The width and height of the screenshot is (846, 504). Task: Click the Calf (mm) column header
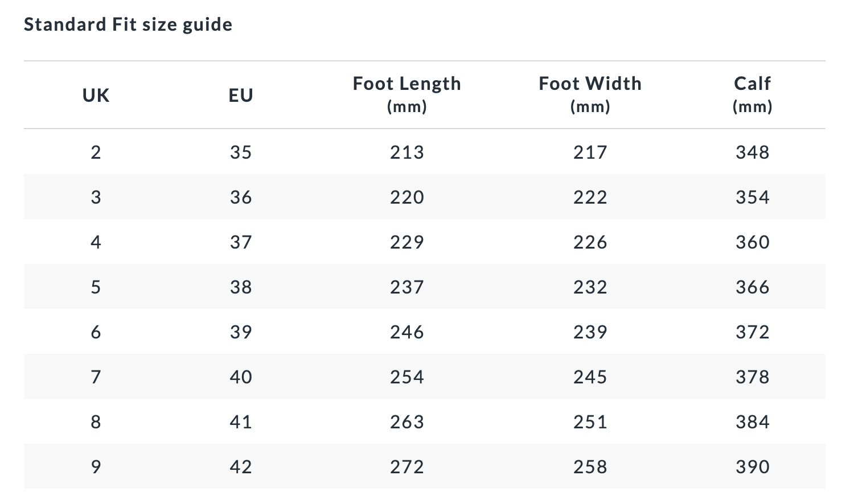[x=752, y=94]
